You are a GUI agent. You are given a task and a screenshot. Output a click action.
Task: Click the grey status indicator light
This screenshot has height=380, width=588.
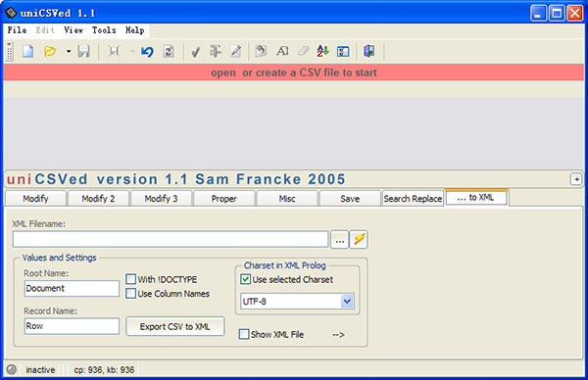tap(12, 369)
